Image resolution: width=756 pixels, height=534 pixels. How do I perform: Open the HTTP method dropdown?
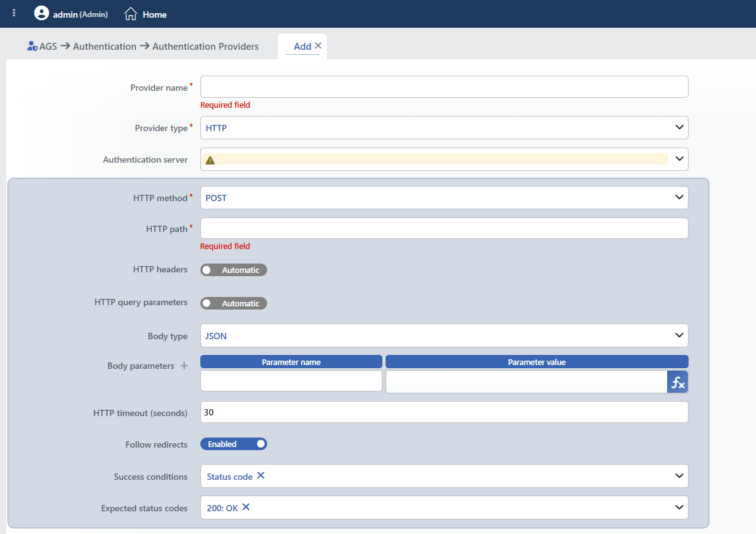click(x=444, y=197)
